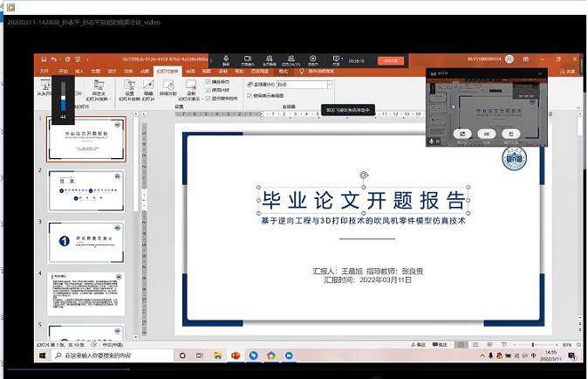
Task: Switch to the 设计 (Design) ribbon tab
Action: pyautogui.click(x=113, y=71)
